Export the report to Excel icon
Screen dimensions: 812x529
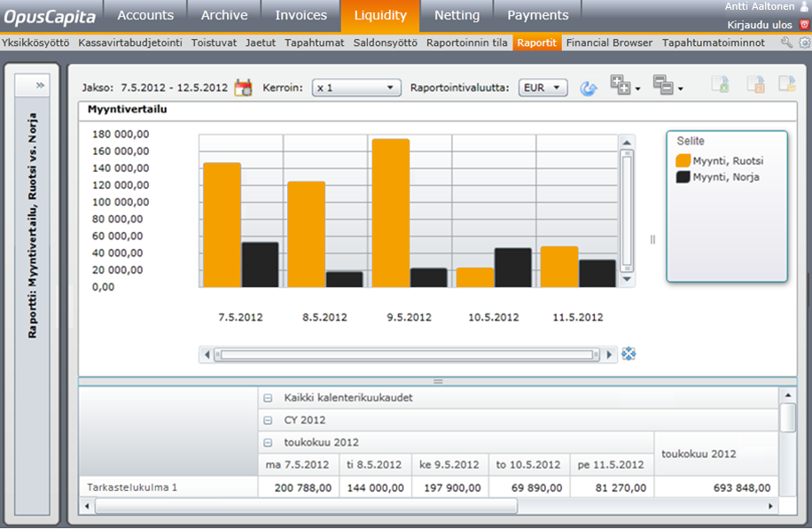[x=721, y=84]
